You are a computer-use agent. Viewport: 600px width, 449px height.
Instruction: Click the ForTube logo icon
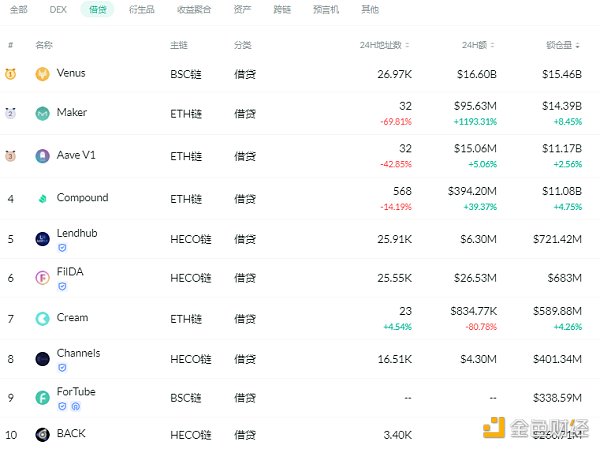[42, 398]
